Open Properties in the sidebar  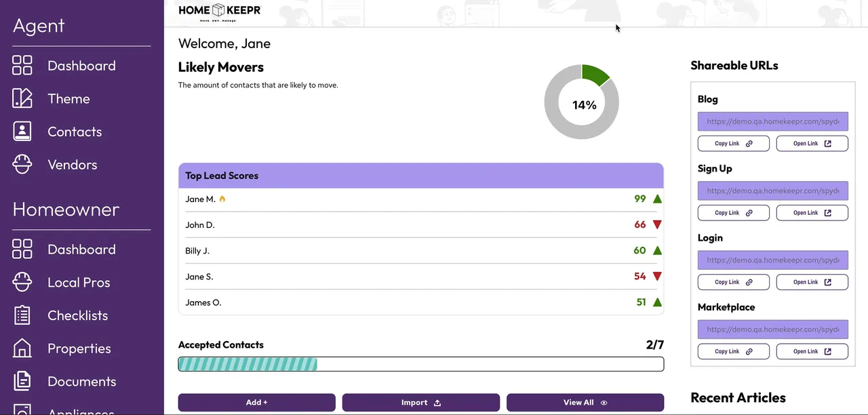tap(79, 349)
